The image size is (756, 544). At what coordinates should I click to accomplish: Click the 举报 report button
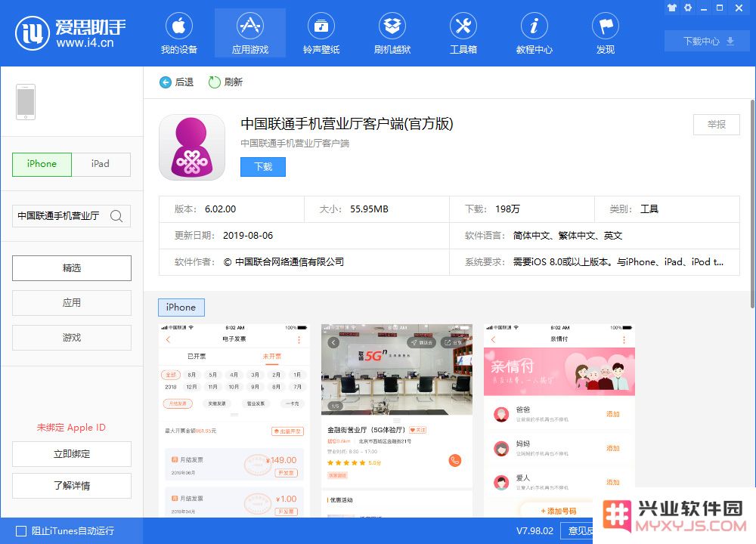(717, 125)
